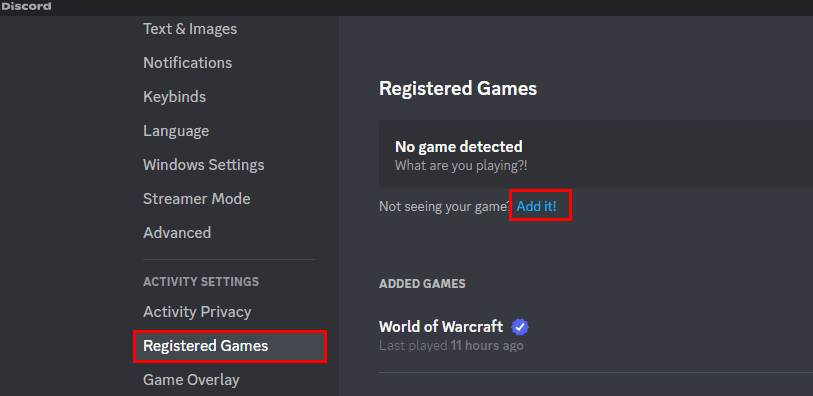Open the Text & Images settings
Image resolution: width=813 pixels, height=396 pixels.
[190, 29]
